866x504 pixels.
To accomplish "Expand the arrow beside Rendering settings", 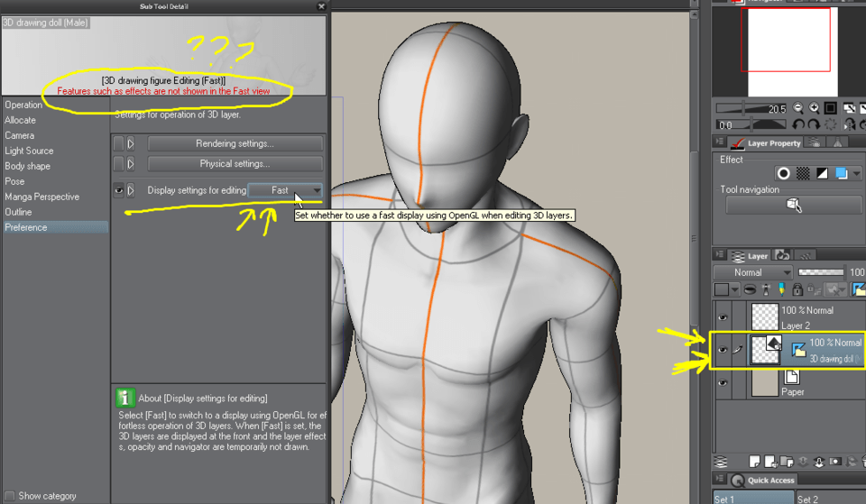I will coord(131,143).
